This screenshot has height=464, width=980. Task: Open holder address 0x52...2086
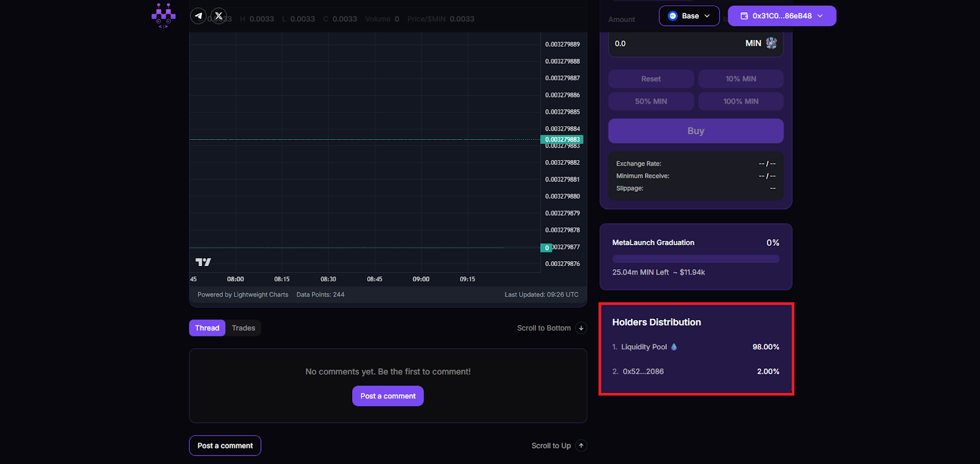point(643,371)
